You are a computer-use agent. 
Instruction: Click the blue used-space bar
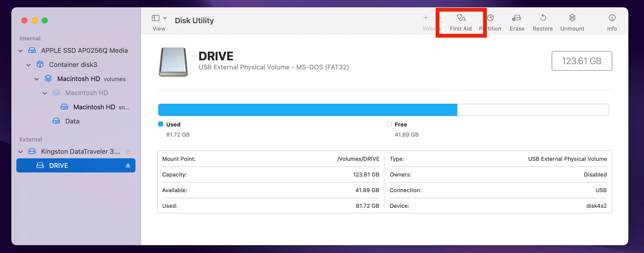tap(307, 110)
